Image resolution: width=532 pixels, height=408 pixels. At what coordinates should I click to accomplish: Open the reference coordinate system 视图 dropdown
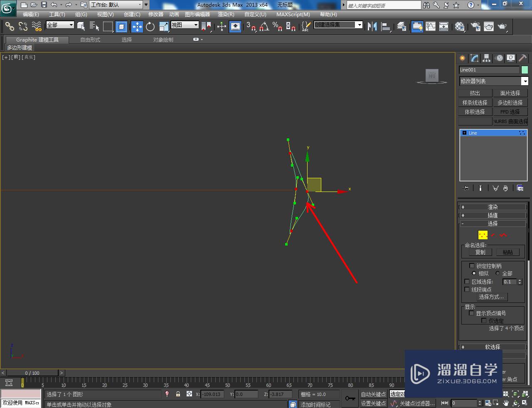click(185, 25)
